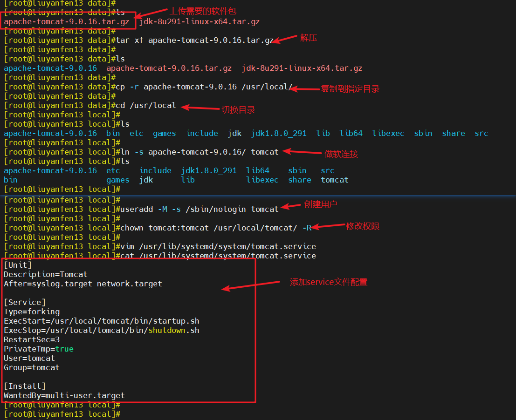Click the After=syslog.target network.target line
516x420 pixels.
click(x=83, y=284)
